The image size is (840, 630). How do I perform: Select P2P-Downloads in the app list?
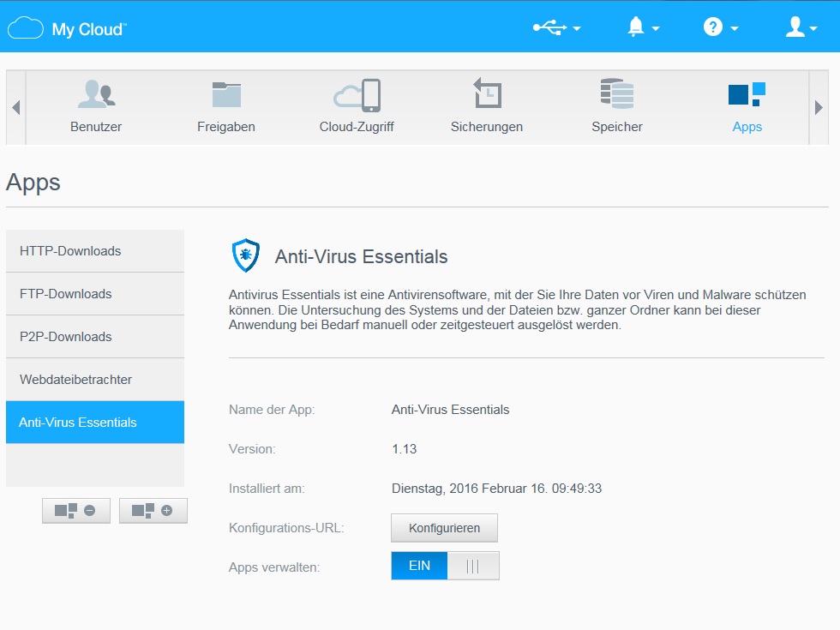click(95, 337)
